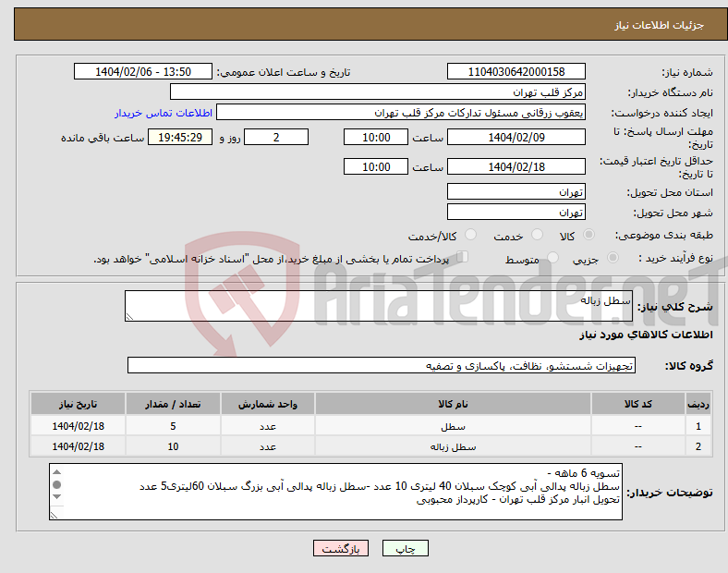Click the unit cell عدد in row 2
This screenshot has width=728, height=573.
268,446
